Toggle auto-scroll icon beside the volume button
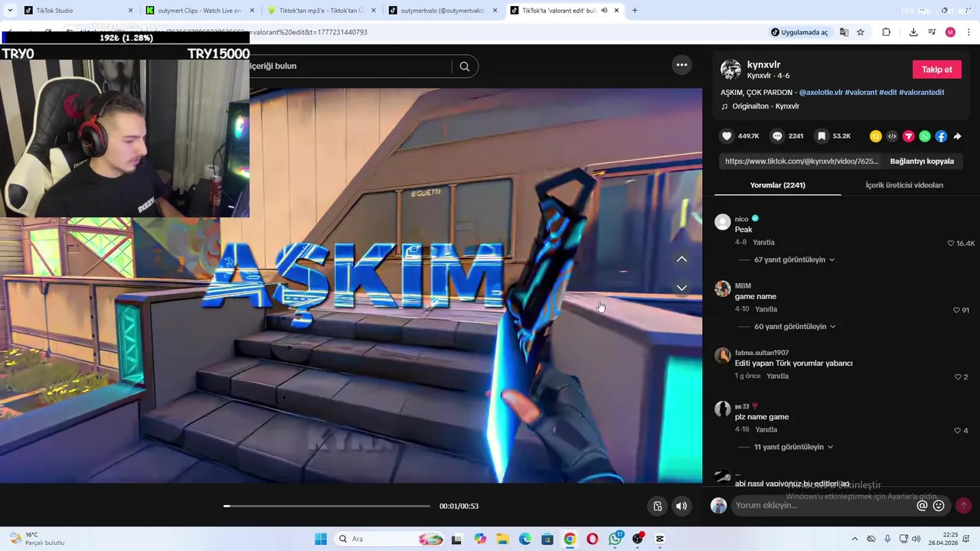The width and height of the screenshot is (980, 551). (x=657, y=506)
